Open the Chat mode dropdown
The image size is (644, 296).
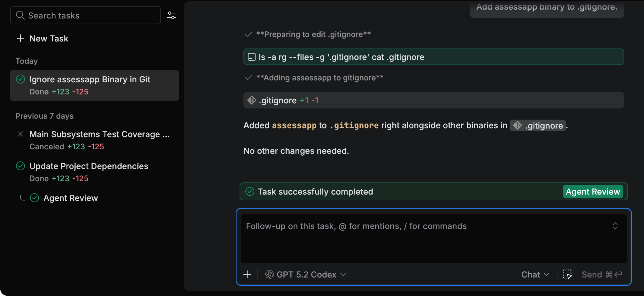535,274
